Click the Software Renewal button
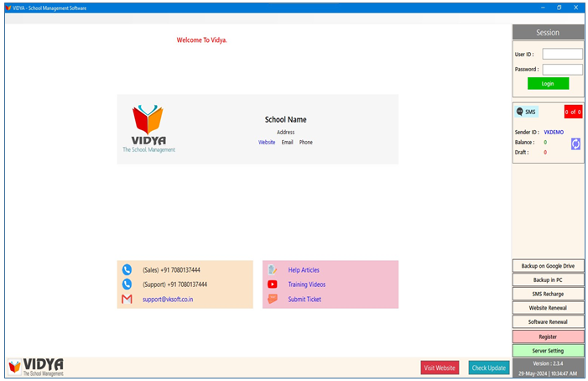The image size is (588, 381). click(548, 321)
